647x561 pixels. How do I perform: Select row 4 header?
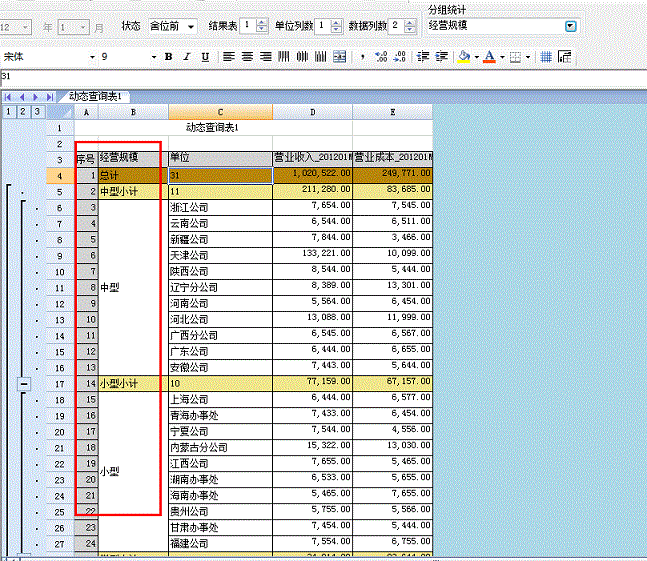pos(60,176)
